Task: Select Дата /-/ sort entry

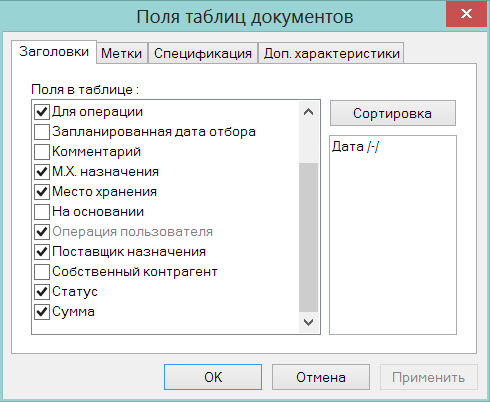Action: (356, 147)
